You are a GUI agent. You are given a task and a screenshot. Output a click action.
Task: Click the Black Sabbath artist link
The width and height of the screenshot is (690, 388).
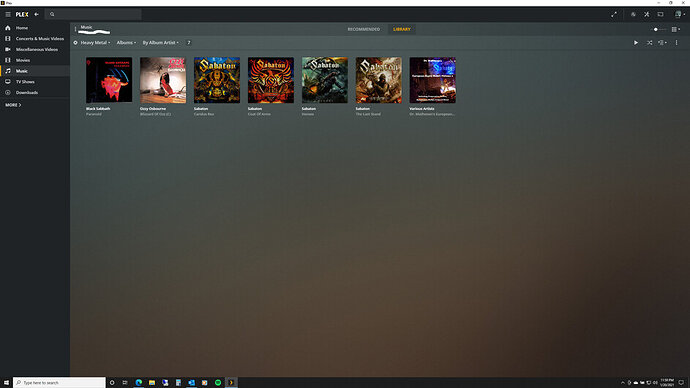pyautogui.click(x=98, y=109)
